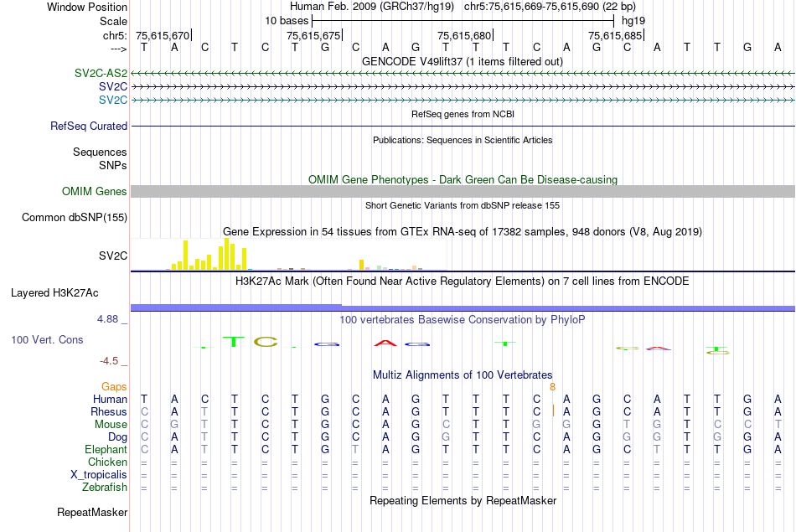Click the Zebrafish species row label

(105, 488)
